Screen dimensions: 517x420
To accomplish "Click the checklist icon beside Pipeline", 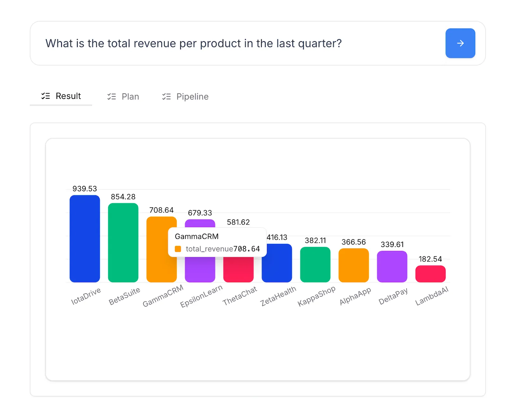I will pos(166,96).
